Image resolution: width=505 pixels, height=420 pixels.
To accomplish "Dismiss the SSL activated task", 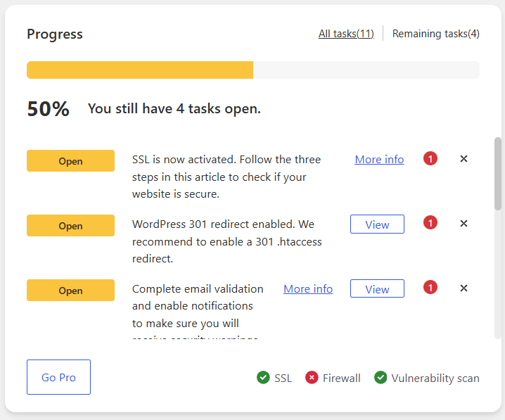I will 464,159.
